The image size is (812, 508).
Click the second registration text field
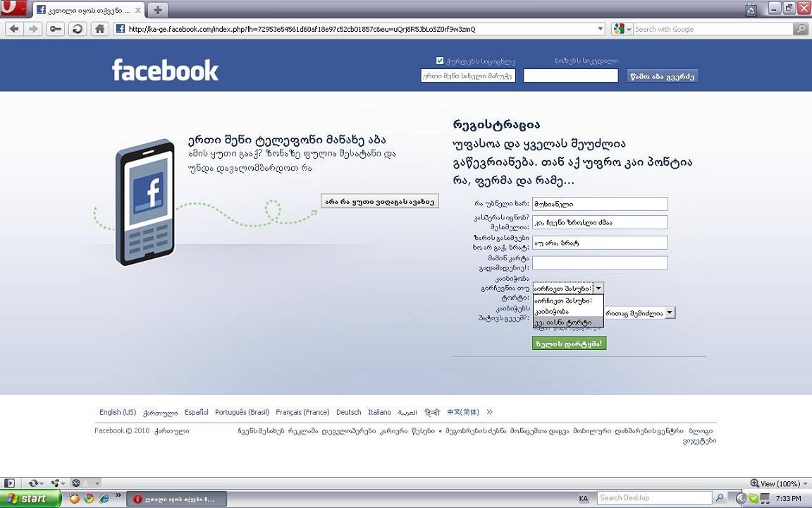(600, 222)
